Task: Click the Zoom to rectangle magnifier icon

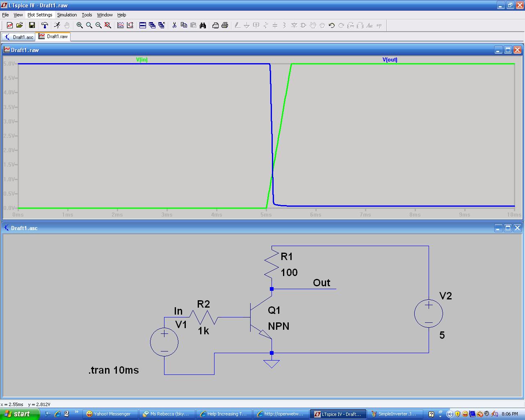Action: click(89, 25)
